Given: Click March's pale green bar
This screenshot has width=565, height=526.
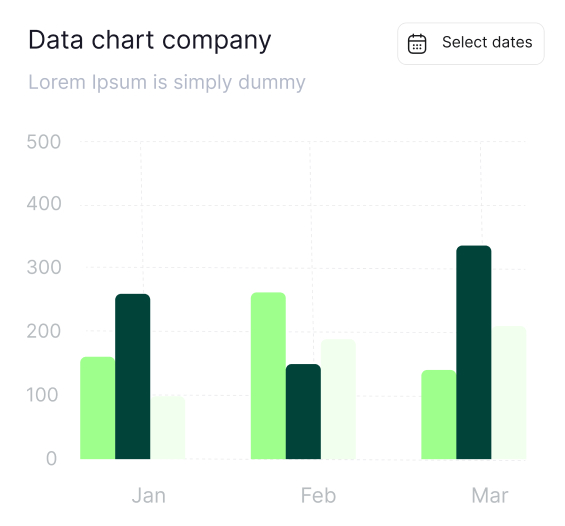Looking at the screenshot, I should (509, 393).
